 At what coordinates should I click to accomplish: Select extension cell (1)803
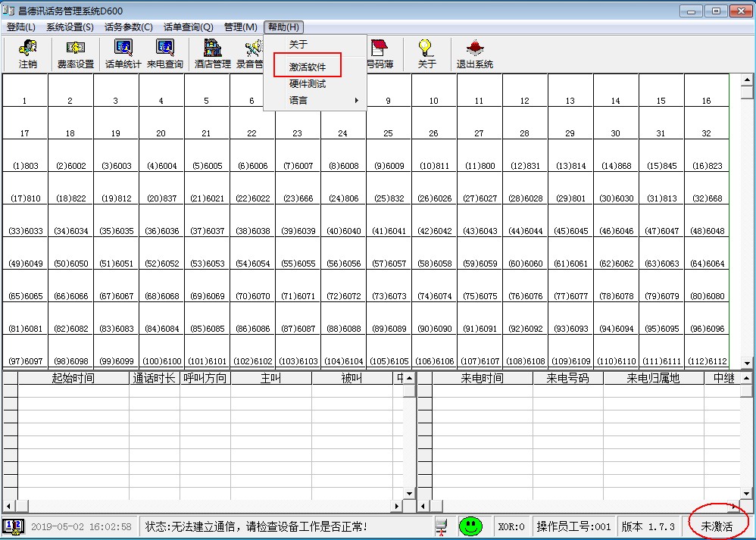[24, 165]
